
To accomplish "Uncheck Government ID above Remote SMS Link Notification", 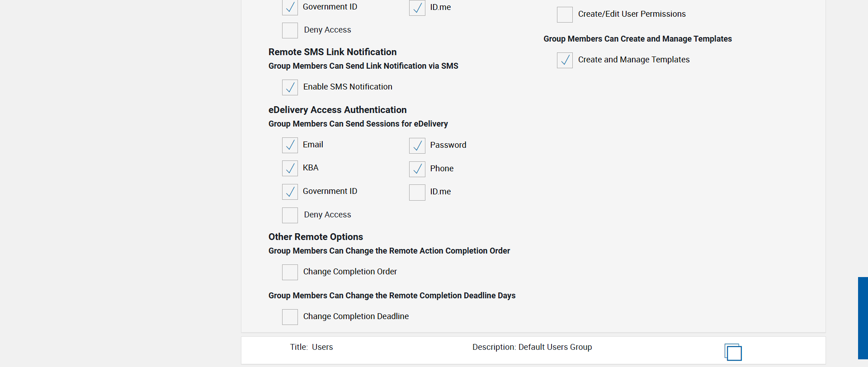I will pyautogui.click(x=290, y=8).
